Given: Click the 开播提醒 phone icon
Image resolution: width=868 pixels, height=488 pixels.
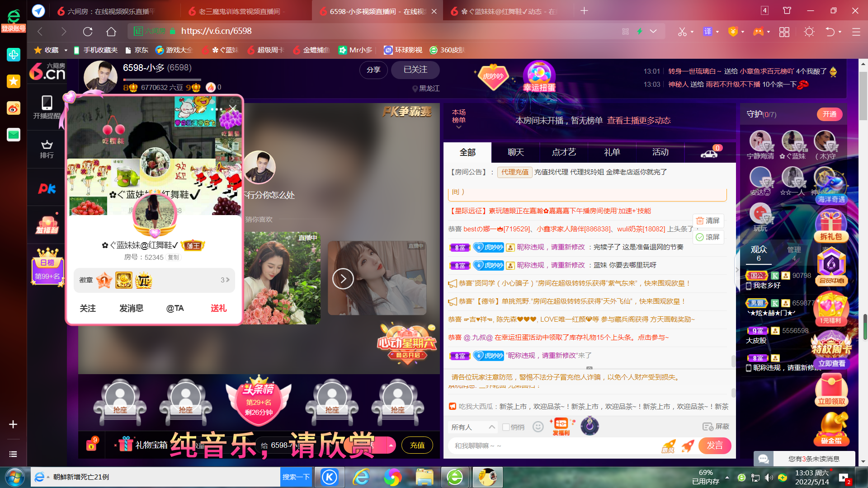Looking at the screenshot, I should point(47,107).
